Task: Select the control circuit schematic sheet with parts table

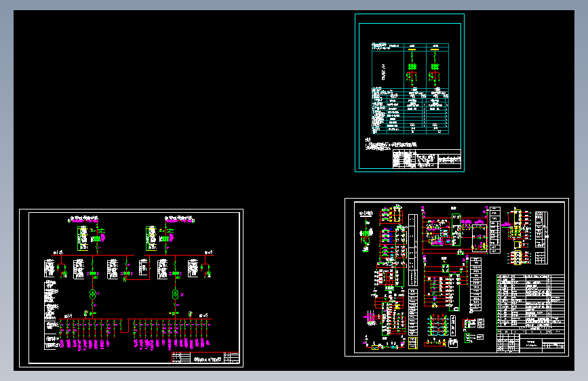Action: point(456,277)
